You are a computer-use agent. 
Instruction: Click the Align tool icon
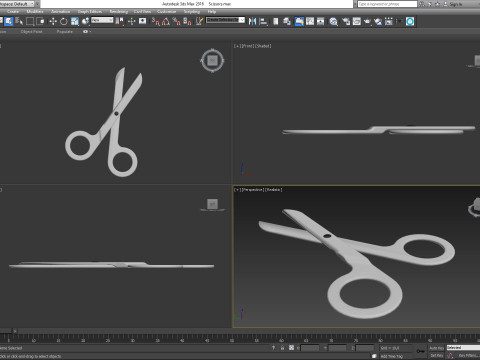pyautogui.click(x=263, y=22)
